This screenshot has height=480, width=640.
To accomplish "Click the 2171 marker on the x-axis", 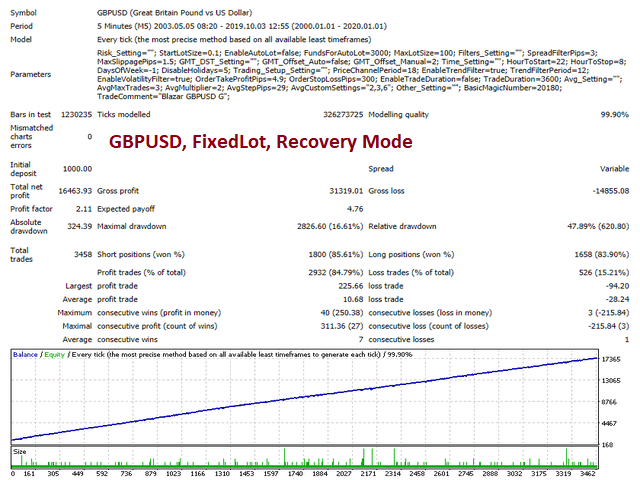I will pyautogui.click(x=367, y=472).
